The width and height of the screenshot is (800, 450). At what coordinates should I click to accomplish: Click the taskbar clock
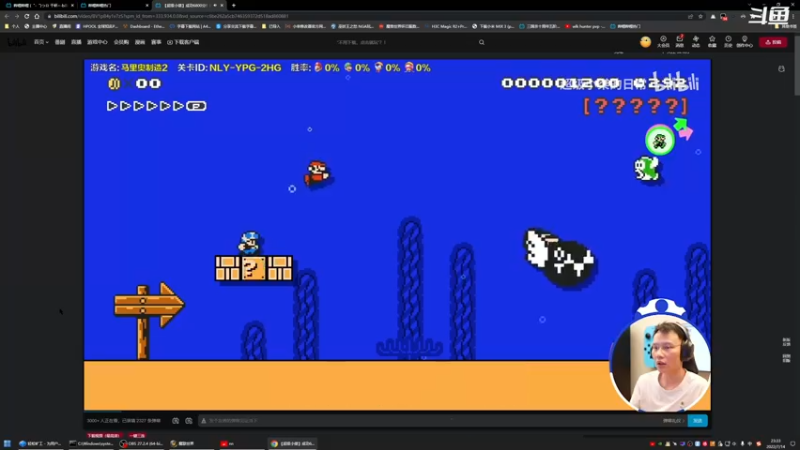(776, 443)
